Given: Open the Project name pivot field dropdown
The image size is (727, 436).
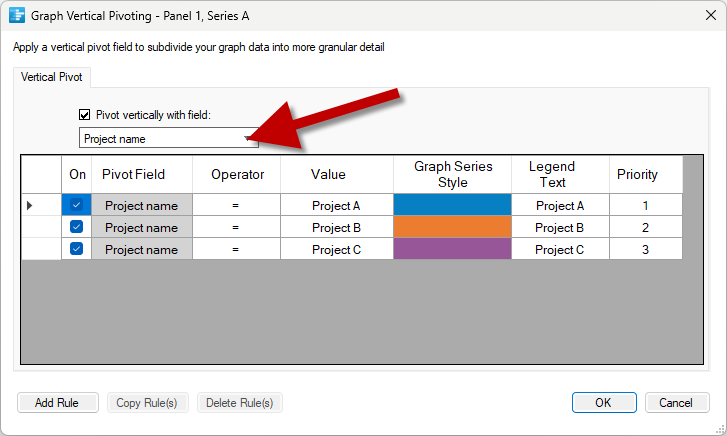Looking at the screenshot, I should pos(169,138).
